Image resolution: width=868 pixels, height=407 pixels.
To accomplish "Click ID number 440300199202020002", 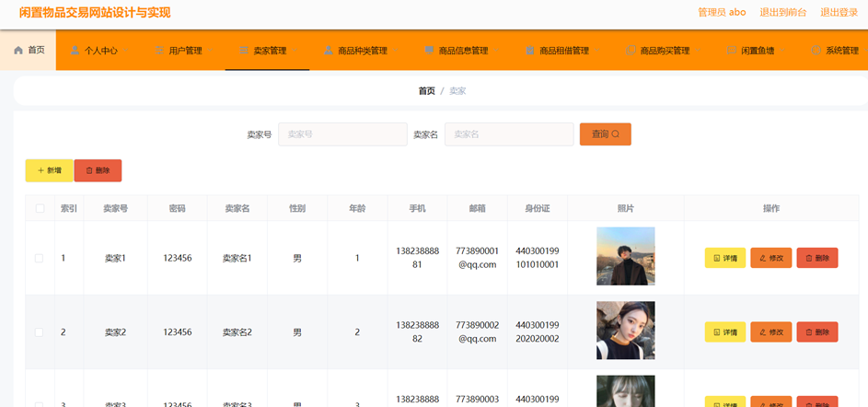I will tap(537, 332).
